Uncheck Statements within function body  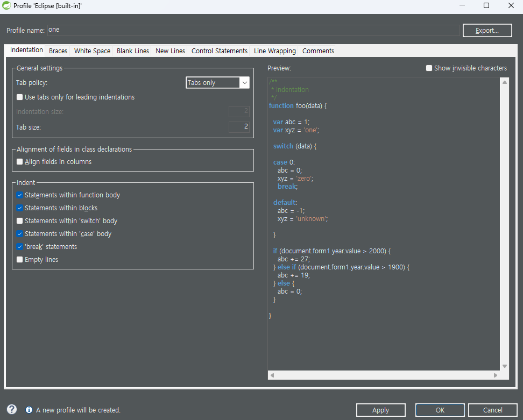pos(20,195)
